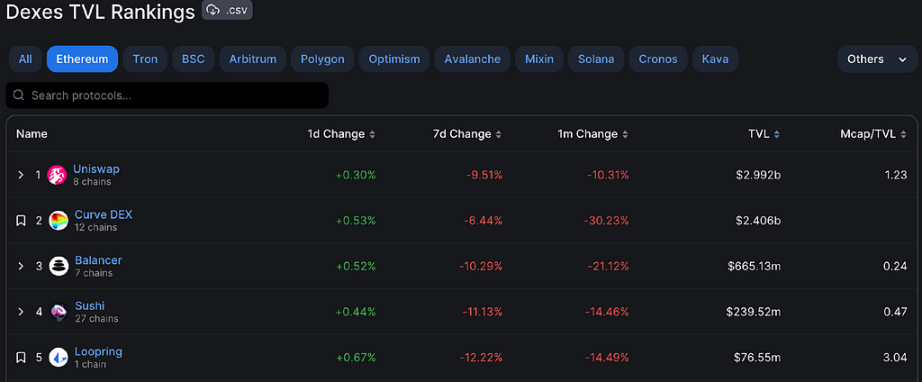The height and width of the screenshot is (382, 922).
Task: Click the Loopring logo icon
Action: (x=58, y=357)
